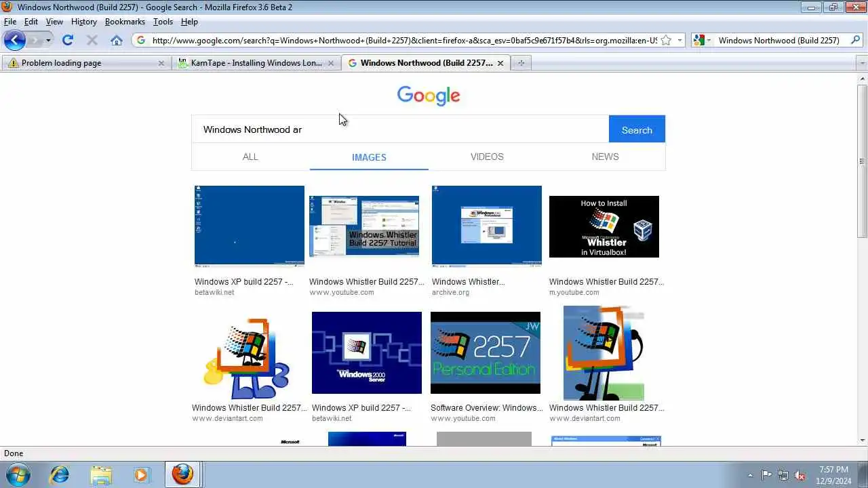This screenshot has height=488, width=868.
Task: Open the Help menu
Action: click(x=189, y=22)
